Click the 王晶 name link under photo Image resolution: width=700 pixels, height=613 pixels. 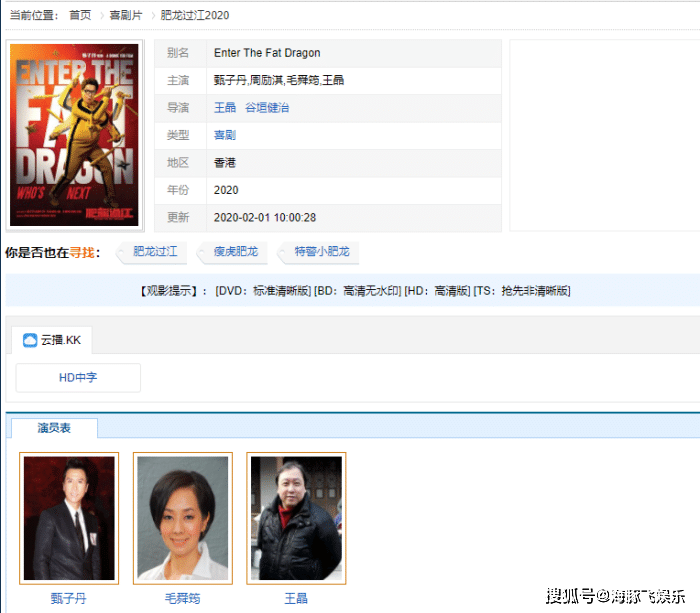pos(296,598)
